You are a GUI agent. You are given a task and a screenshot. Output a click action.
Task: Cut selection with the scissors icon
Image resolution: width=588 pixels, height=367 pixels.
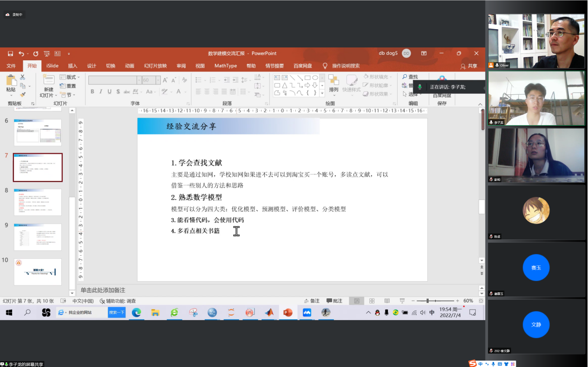coord(22,77)
